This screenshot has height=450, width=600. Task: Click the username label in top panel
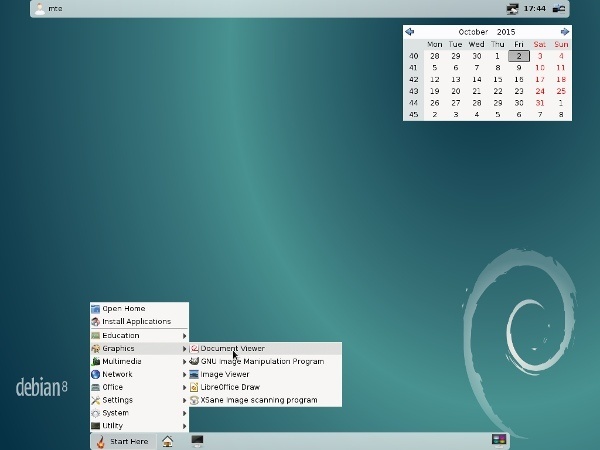[55, 8]
